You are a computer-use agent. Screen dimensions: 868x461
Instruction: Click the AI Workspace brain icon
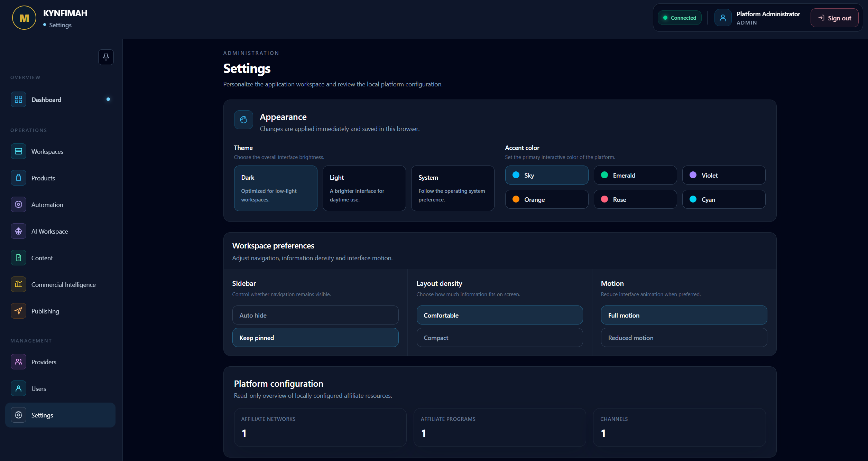18,231
